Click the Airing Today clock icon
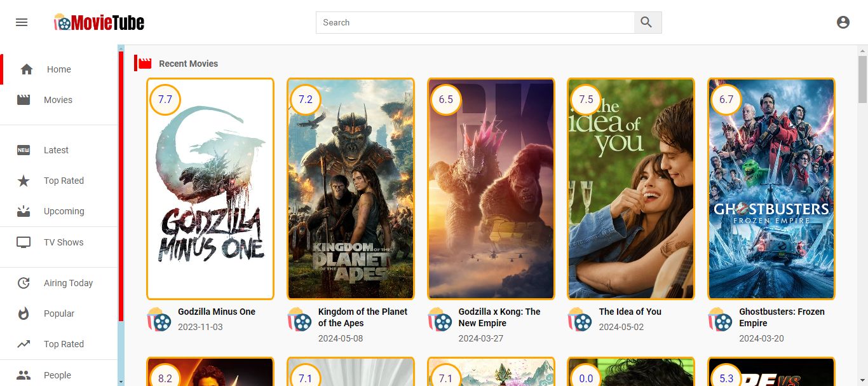The width and height of the screenshot is (868, 386). pyautogui.click(x=24, y=283)
